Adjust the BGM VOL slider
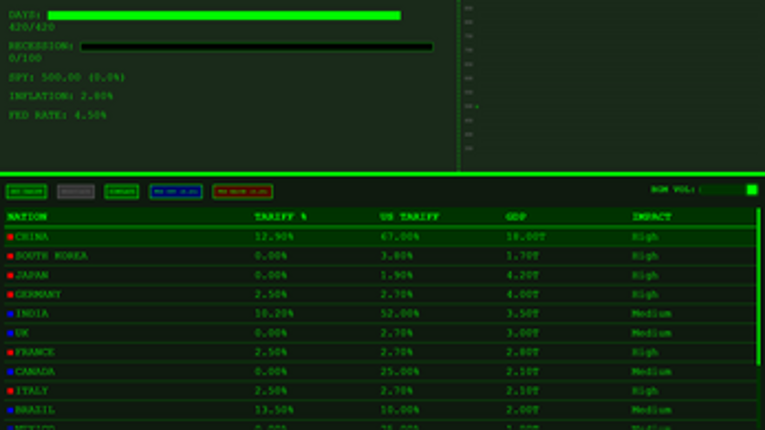 pyautogui.click(x=728, y=190)
